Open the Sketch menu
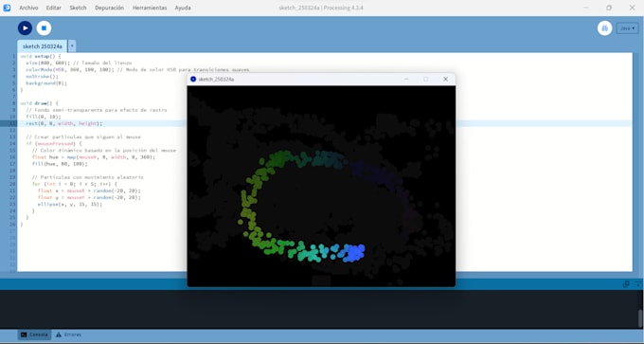This screenshot has height=344, width=644. coord(78,8)
